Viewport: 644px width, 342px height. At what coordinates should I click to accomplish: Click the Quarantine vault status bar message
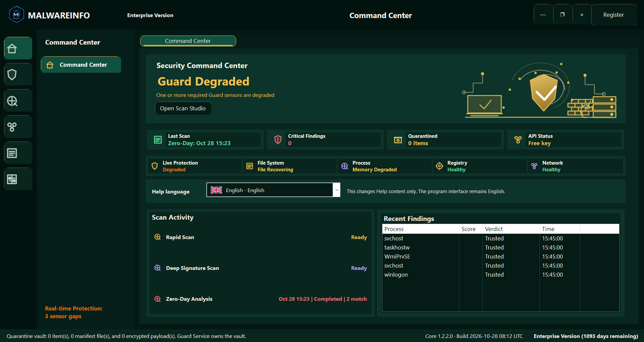[x=126, y=336]
